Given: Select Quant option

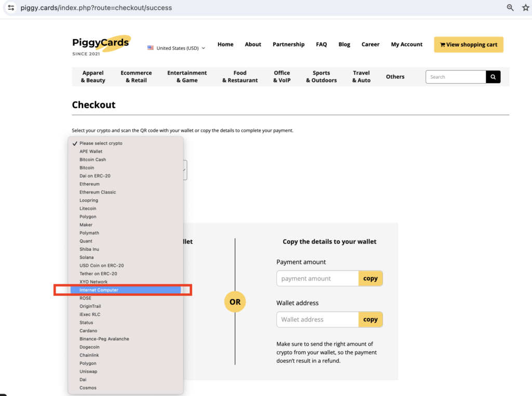Looking at the screenshot, I should [126, 241].
